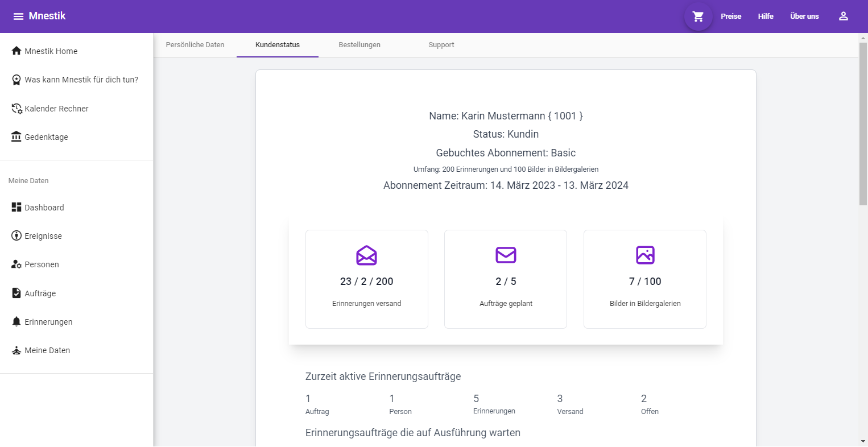Viewport: 868px width, 447px height.
Task: Click the Erinnerungen bell icon
Action: (x=16, y=322)
